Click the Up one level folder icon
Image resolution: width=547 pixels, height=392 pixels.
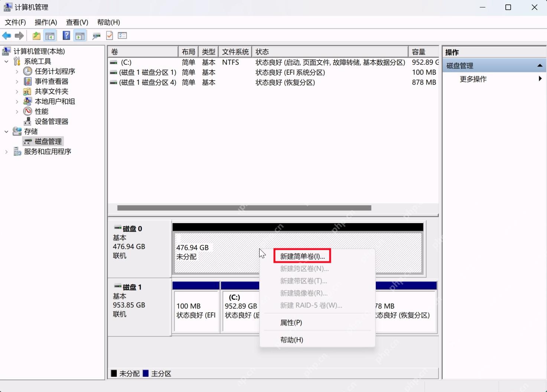[x=36, y=36]
